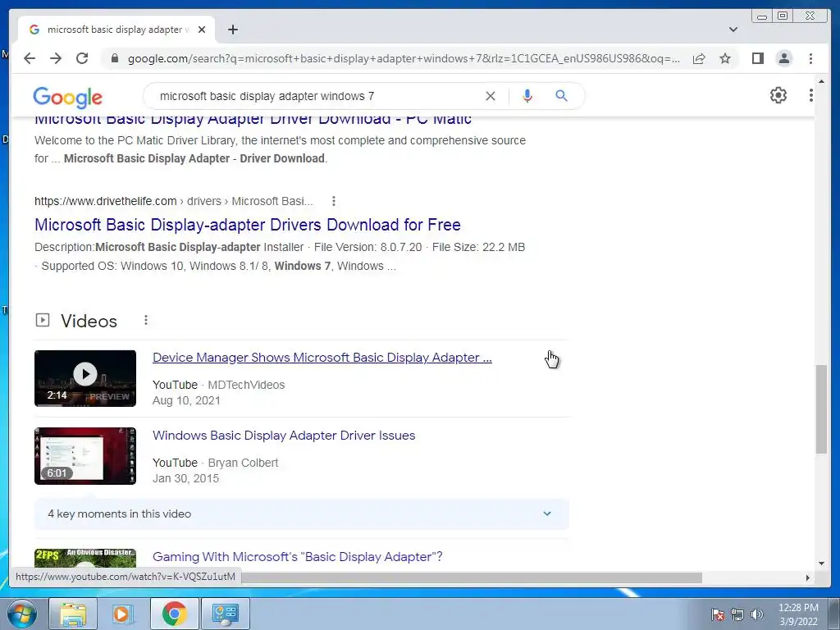Toggle the Chrome side panel
This screenshot has height=630, width=840.
tap(757, 58)
